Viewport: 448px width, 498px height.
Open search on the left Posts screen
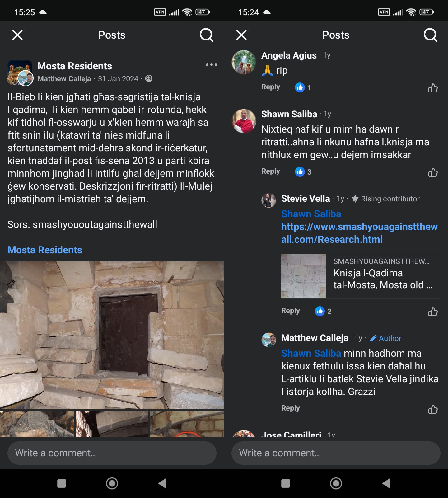pyautogui.click(x=207, y=35)
